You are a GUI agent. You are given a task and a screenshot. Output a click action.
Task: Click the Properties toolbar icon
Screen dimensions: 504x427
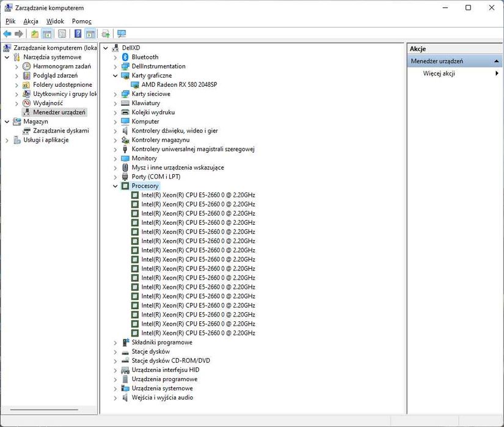(x=62, y=34)
